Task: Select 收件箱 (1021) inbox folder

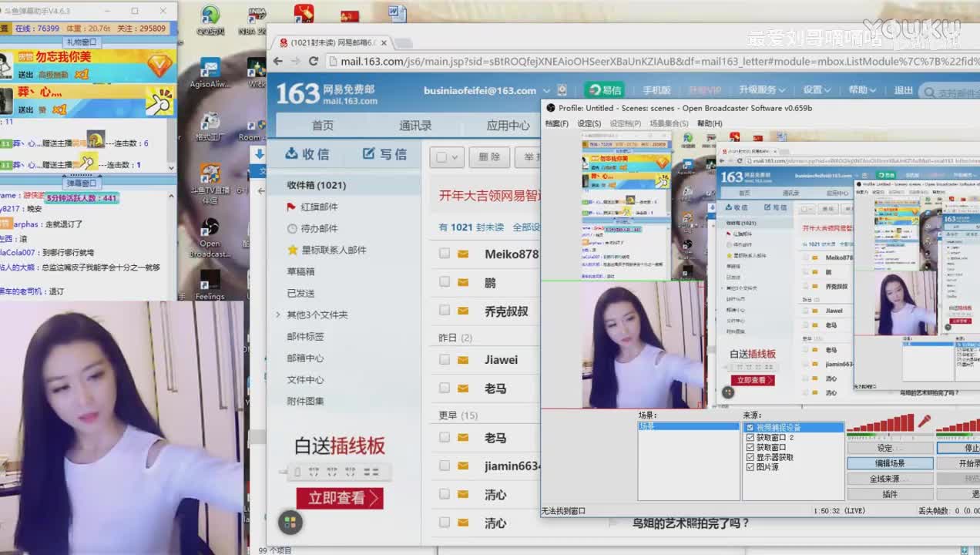Action: [x=344, y=185]
